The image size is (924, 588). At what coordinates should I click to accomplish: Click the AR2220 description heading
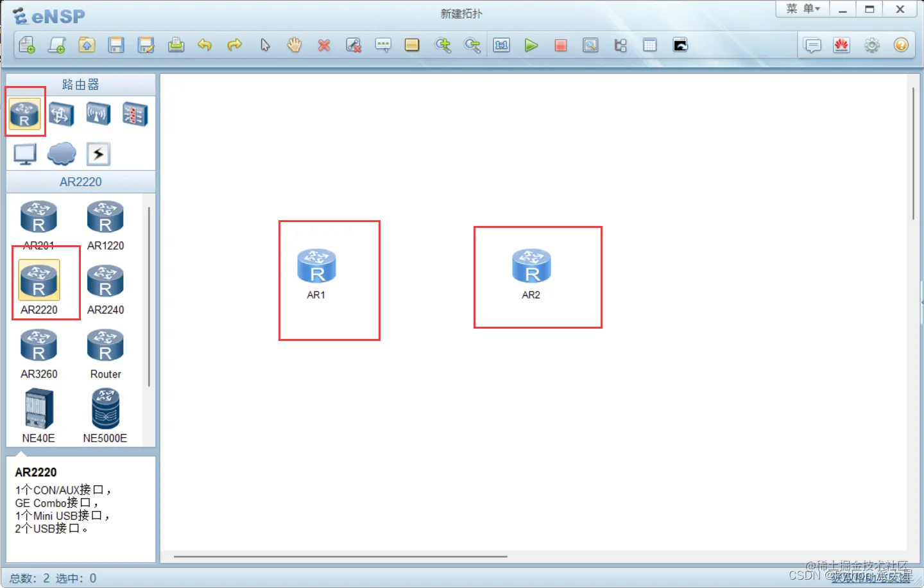click(36, 472)
